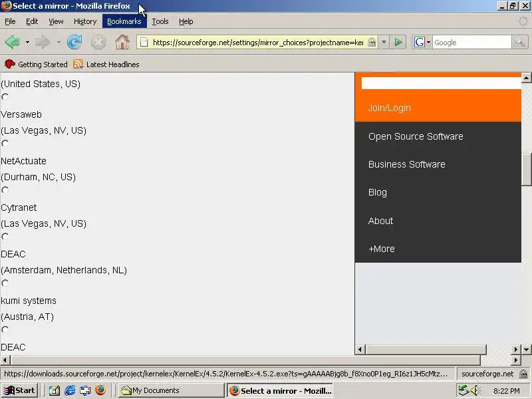Click in the URL address field
532x399 pixels.
click(258, 43)
